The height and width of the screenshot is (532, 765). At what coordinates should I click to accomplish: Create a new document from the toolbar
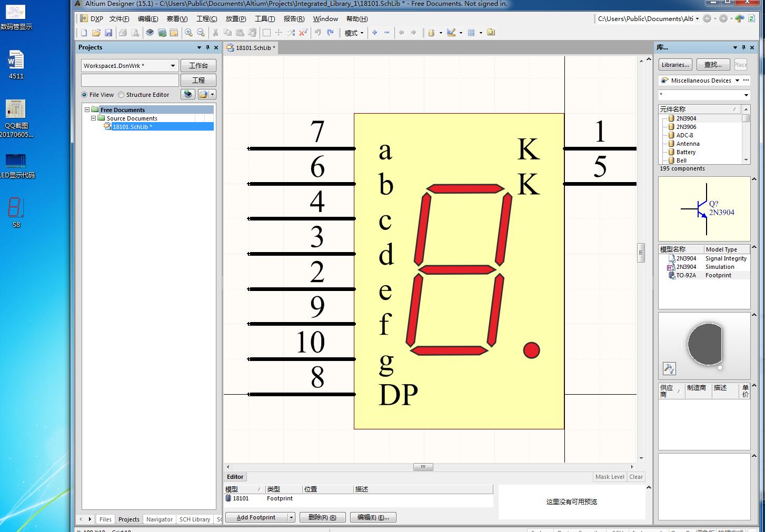tap(84, 33)
